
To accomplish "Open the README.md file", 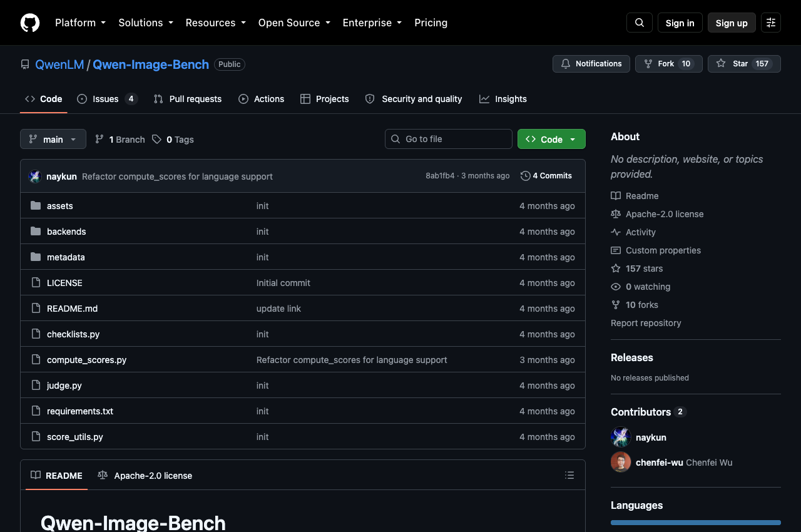I will [x=73, y=309].
